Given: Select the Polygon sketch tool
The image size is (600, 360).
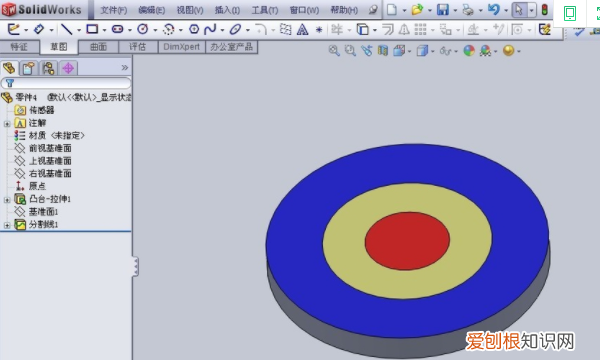Looking at the screenshot, I should (x=194, y=29).
